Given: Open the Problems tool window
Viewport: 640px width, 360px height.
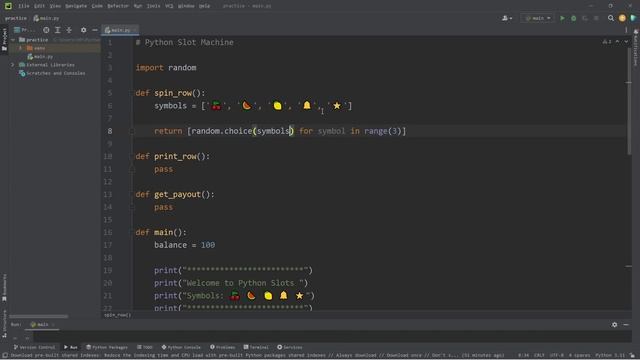Looking at the screenshot, I should pyautogui.click(x=223, y=347).
